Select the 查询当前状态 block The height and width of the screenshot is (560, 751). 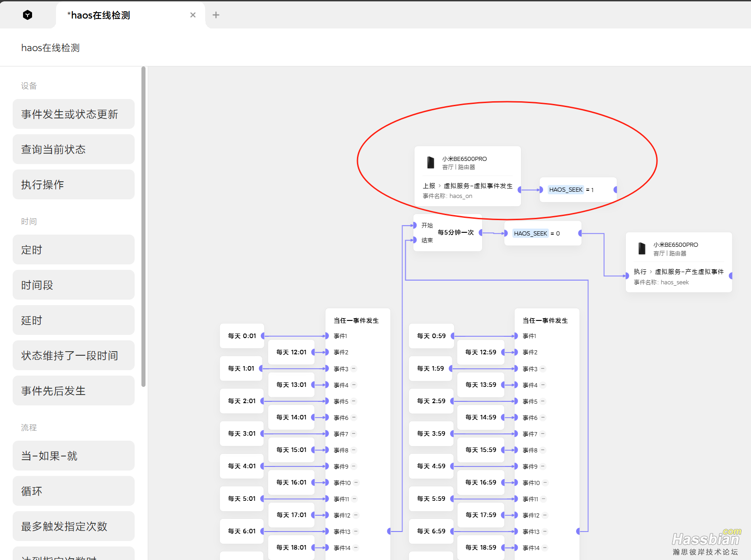74,149
